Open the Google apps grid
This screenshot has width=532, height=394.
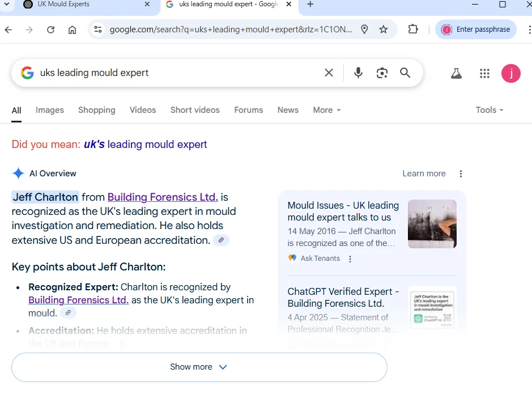point(484,73)
